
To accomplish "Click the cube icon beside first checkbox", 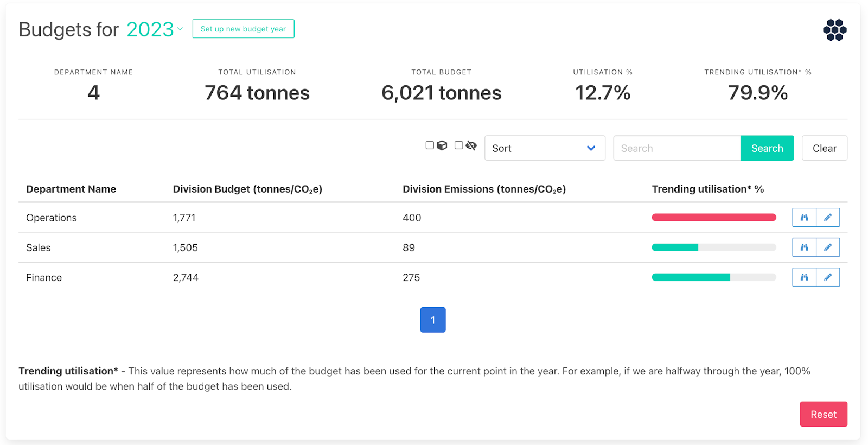I will click(x=442, y=145).
